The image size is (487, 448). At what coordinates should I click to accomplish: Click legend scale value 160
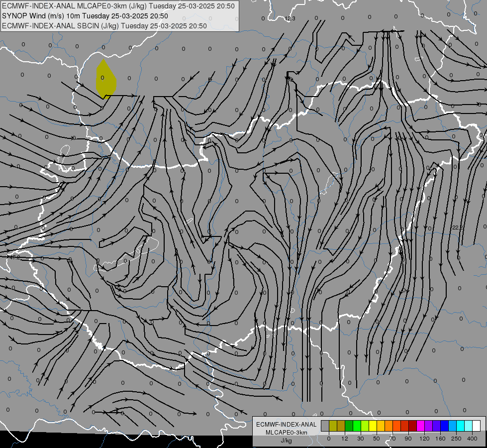[x=440, y=439]
